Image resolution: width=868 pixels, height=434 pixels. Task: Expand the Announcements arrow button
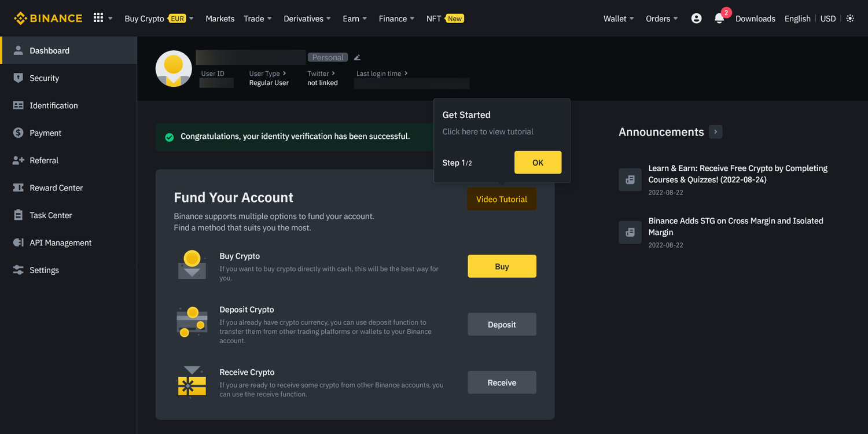point(716,132)
